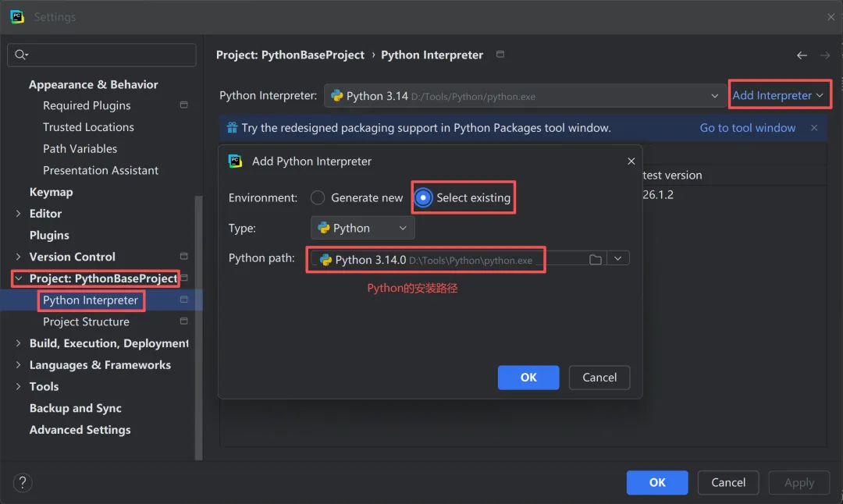
Task: Select the Select existing radio button
Action: click(423, 197)
